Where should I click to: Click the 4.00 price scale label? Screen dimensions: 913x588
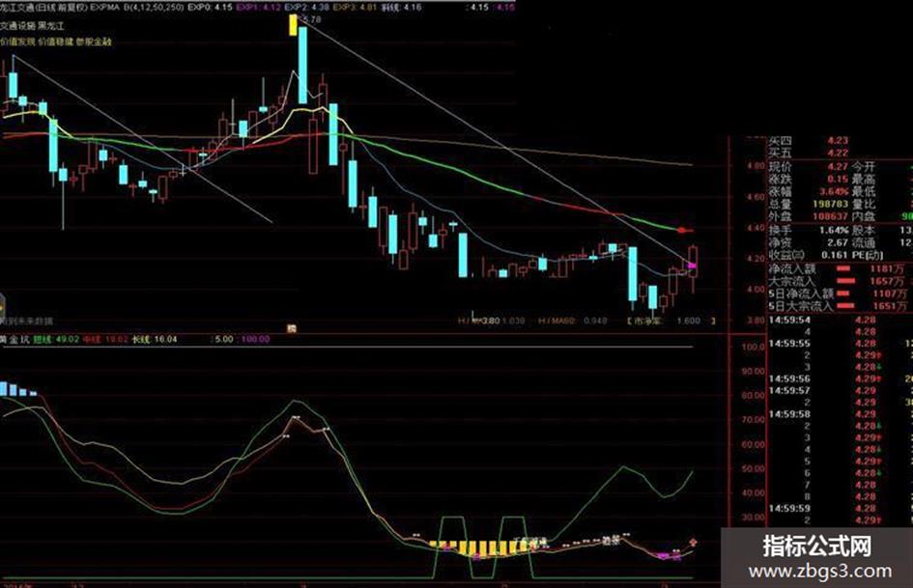point(756,290)
